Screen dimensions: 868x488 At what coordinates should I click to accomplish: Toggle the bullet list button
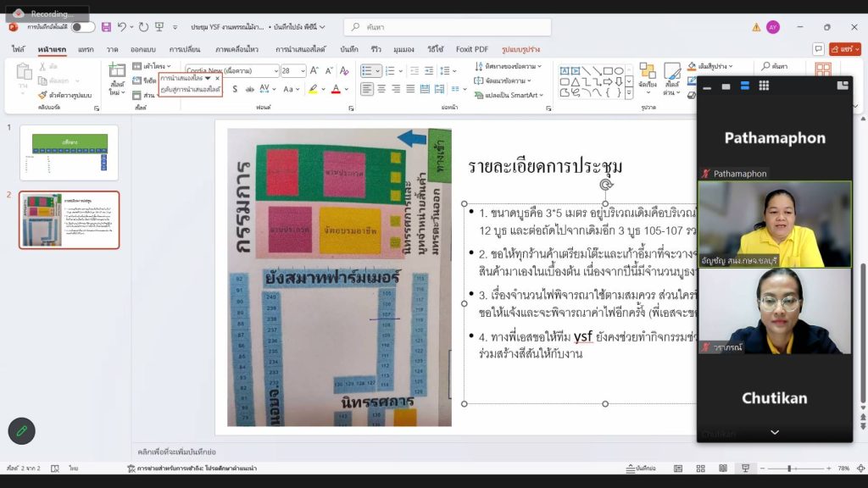pos(367,71)
